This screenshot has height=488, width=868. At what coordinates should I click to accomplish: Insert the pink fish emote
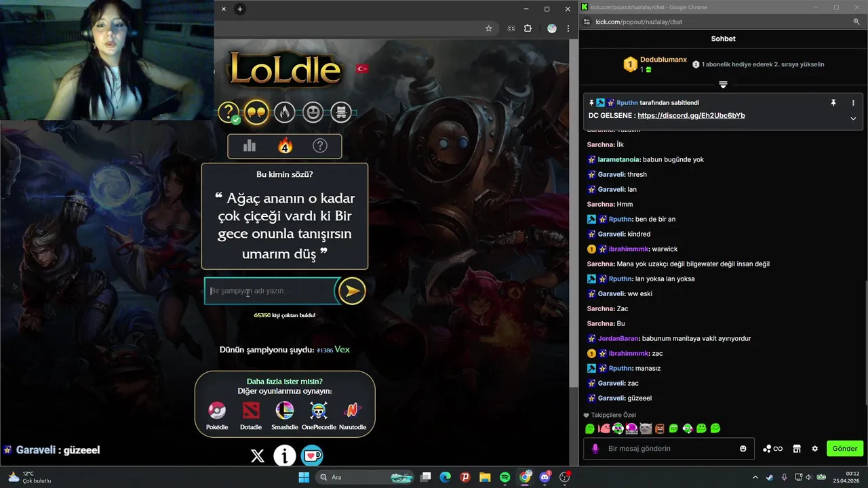coord(604,428)
